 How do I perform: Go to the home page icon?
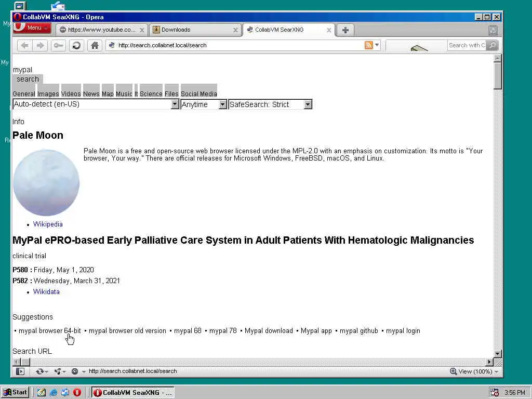95,46
